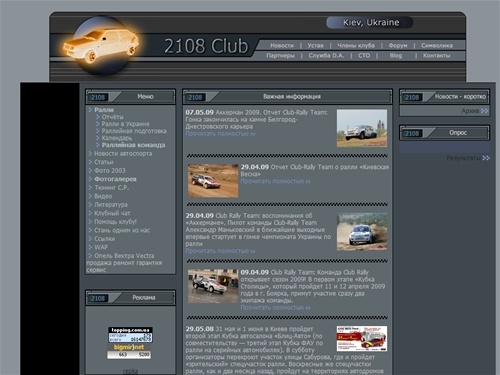Open blue car dust thumbnail
500x375 pixels.
coord(362,232)
